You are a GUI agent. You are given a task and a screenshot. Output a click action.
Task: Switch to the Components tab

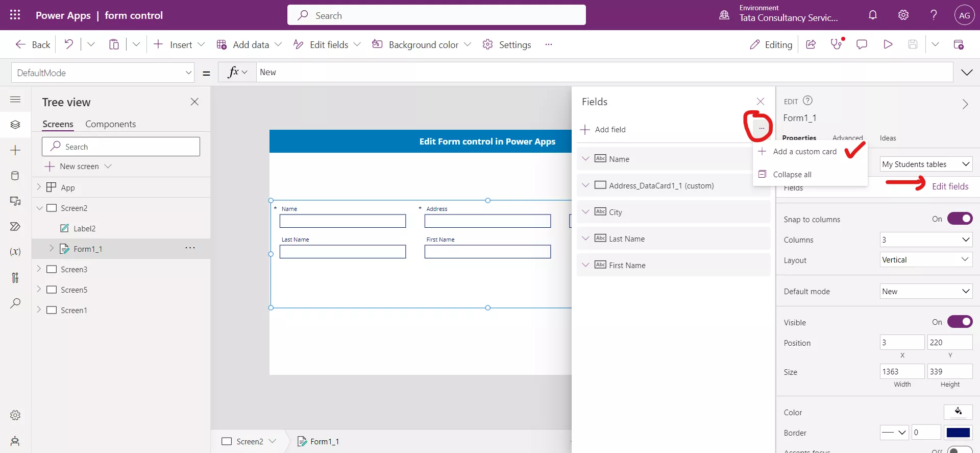(110, 124)
